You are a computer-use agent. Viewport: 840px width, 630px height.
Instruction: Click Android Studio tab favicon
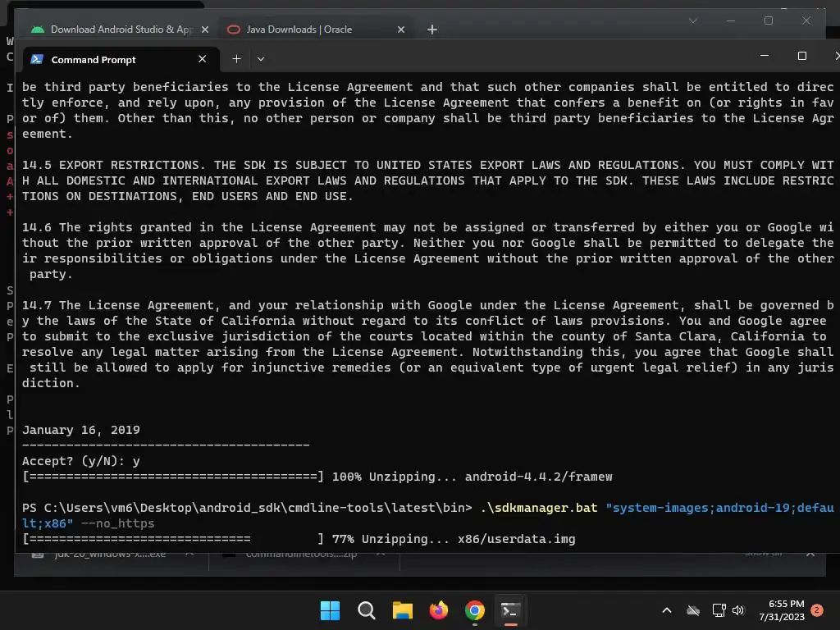point(38,30)
